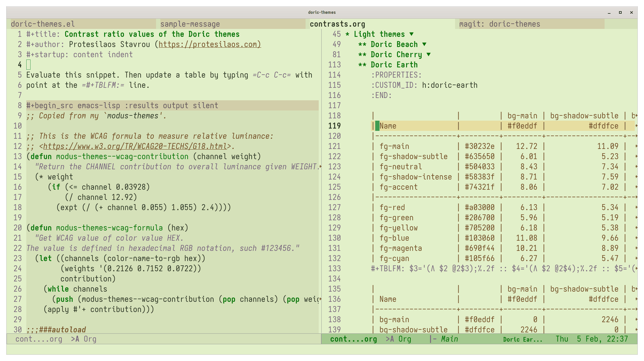
Task: Collapse the Light themes heading triangle
Action: pos(411,34)
